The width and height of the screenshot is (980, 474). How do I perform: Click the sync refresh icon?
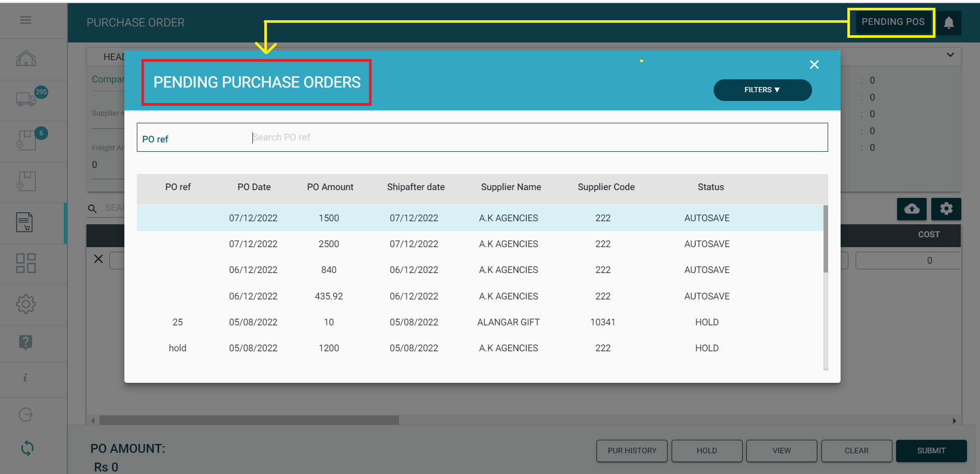click(x=27, y=448)
